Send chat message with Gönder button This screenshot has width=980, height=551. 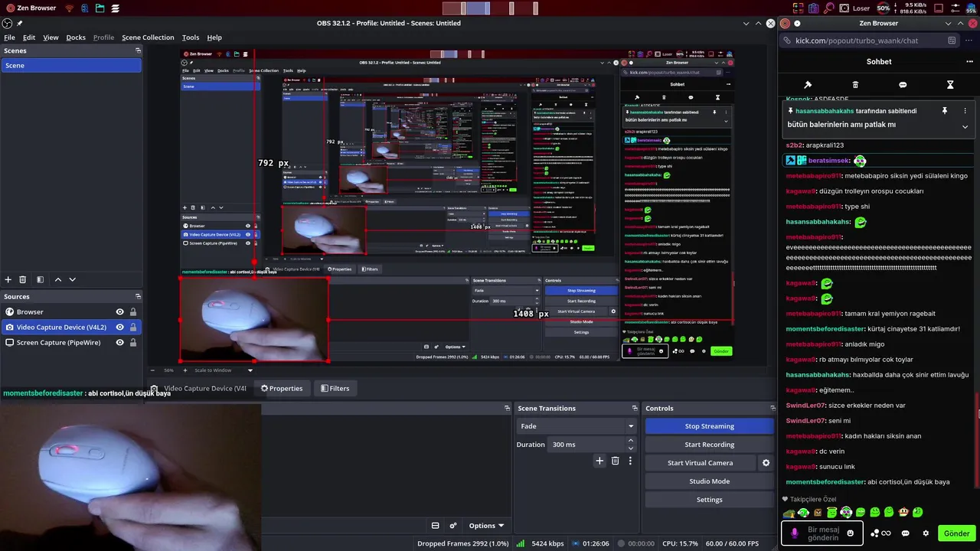point(956,533)
